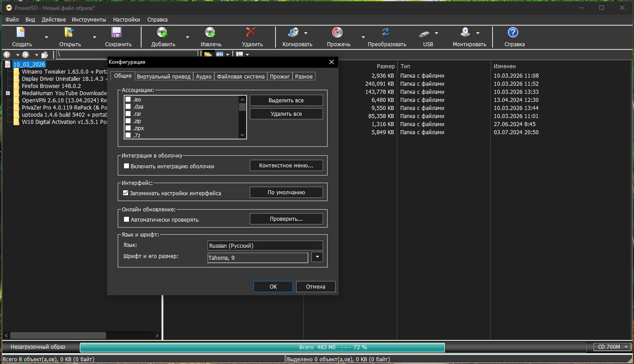This screenshot has height=364, width=634.
Task: Click the Add files toolbar icon
Action: coord(162,32)
